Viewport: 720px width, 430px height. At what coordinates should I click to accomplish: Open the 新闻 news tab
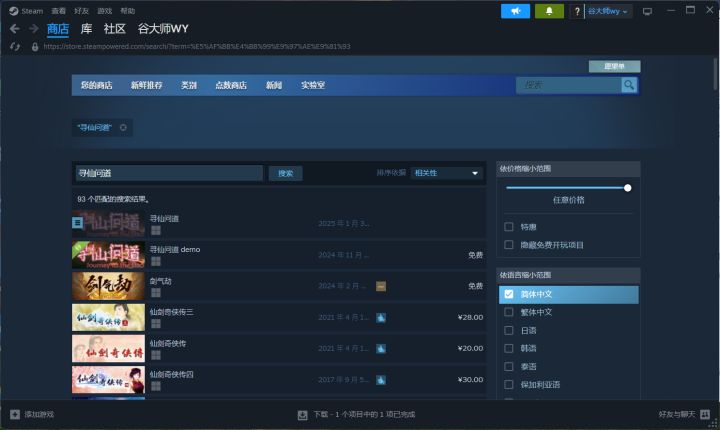274,85
